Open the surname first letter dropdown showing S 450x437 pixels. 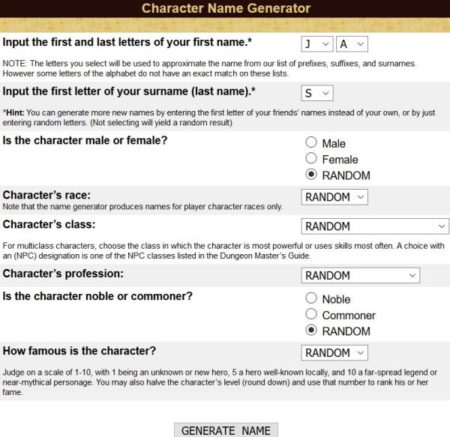point(317,93)
